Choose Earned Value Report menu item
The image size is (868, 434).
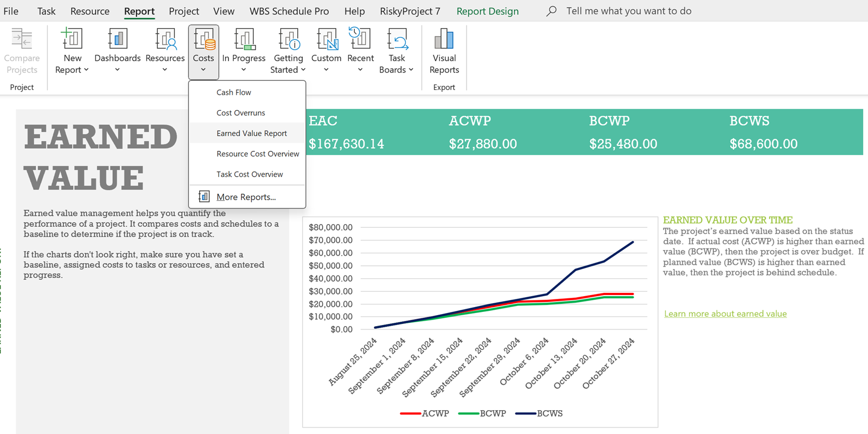pos(252,133)
